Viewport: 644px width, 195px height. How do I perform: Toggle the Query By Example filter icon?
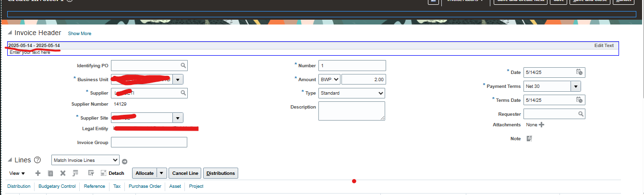tap(91, 173)
